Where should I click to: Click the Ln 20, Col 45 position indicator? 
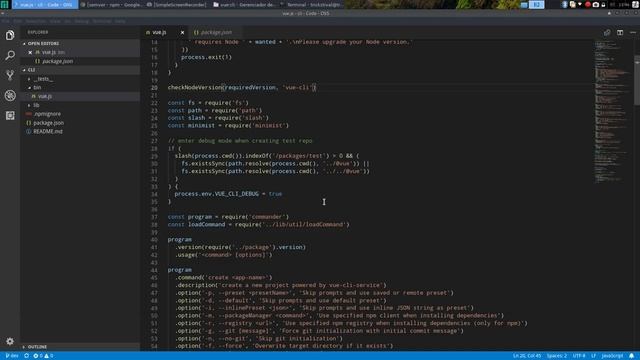(527, 356)
